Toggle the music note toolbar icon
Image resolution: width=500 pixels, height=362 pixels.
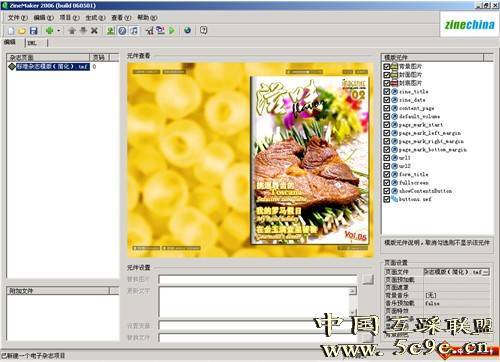tap(134, 31)
